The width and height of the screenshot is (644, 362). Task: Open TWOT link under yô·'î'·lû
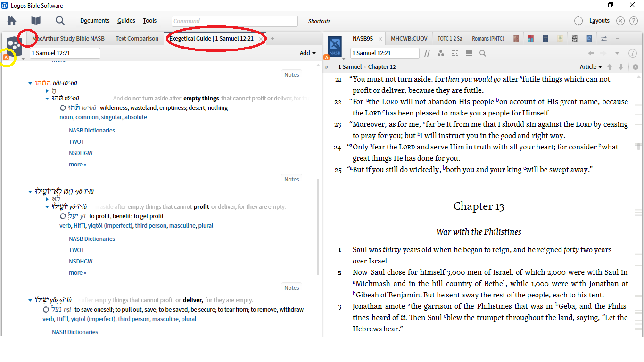(x=76, y=250)
